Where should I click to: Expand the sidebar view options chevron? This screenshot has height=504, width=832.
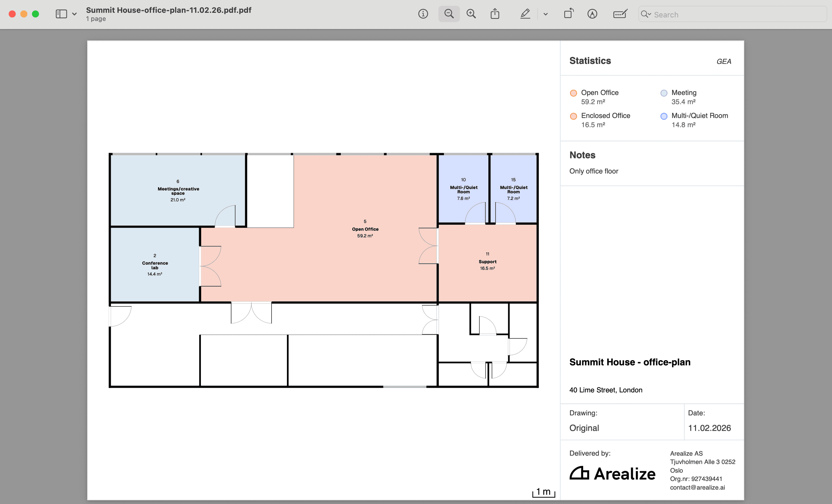[75, 14]
